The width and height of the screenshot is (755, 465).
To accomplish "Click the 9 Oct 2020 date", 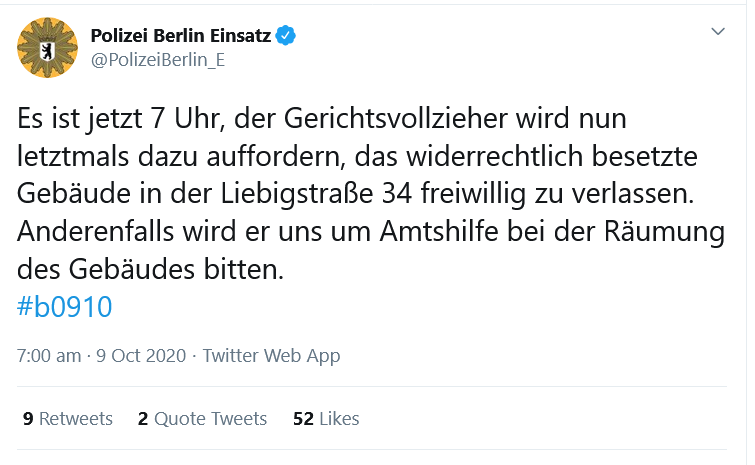I will [144, 356].
